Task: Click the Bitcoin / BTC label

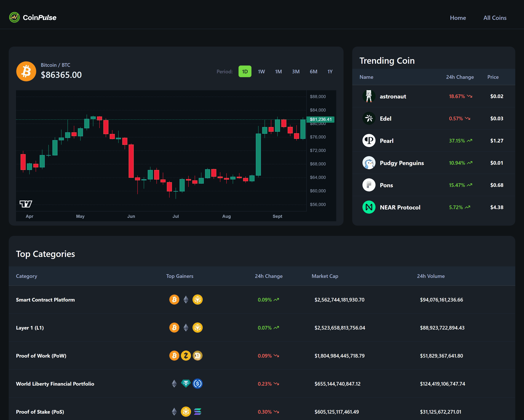Action: pyautogui.click(x=55, y=65)
